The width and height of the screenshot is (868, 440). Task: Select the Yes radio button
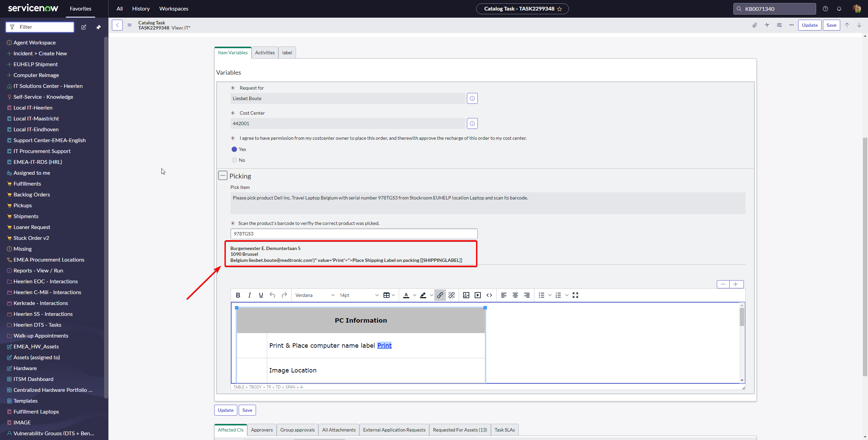[x=234, y=149]
